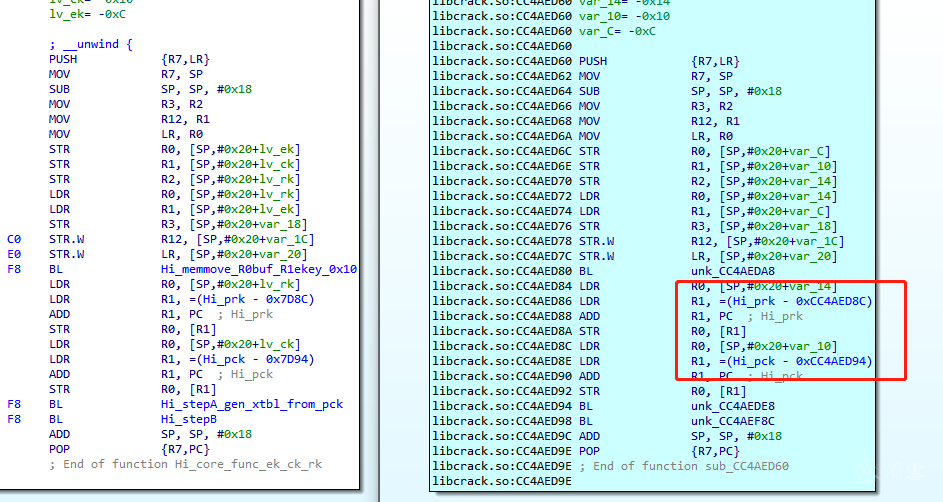Click R12, [SP,#0x20+var_1C] in libcrack.so listing
The image size is (943, 502).
click(767, 241)
